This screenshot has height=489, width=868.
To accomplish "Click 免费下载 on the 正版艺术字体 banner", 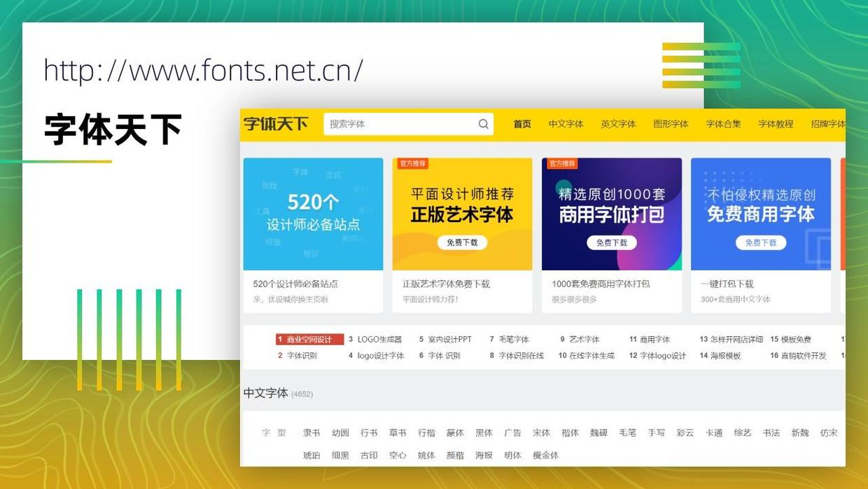I will (x=462, y=242).
